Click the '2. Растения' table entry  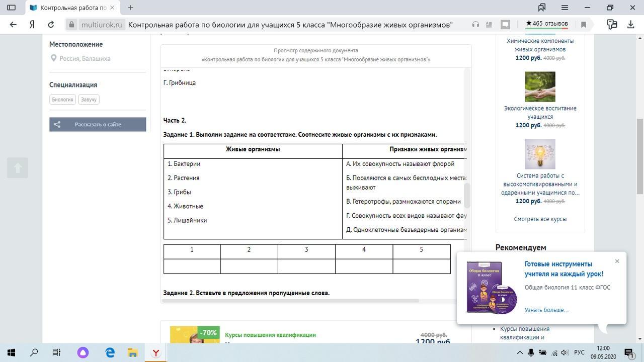[x=184, y=178]
